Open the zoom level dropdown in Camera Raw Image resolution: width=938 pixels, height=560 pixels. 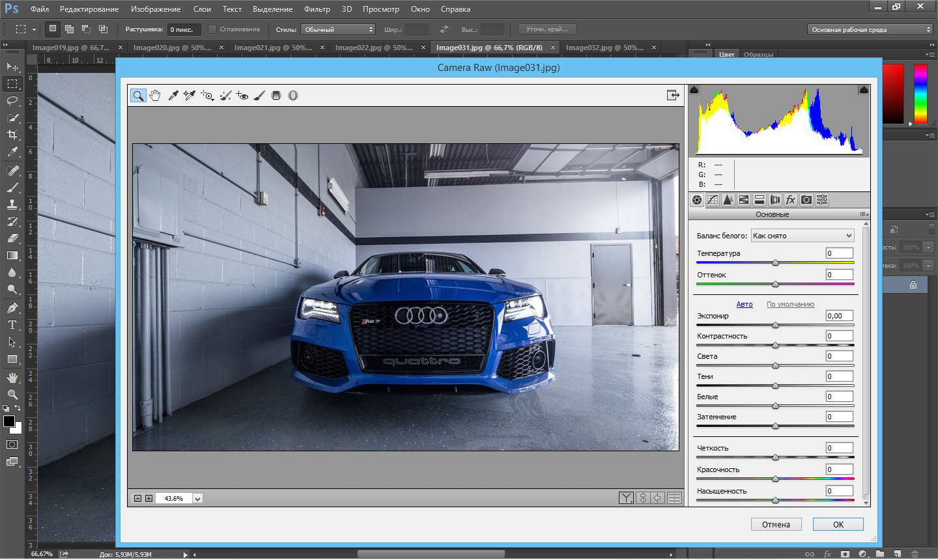coord(197,499)
